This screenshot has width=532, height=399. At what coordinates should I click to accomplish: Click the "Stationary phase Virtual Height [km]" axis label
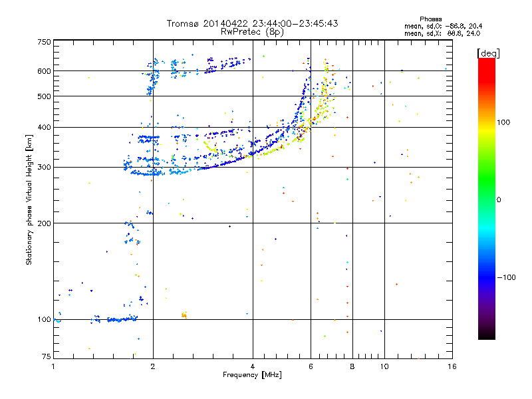(x=29, y=199)
